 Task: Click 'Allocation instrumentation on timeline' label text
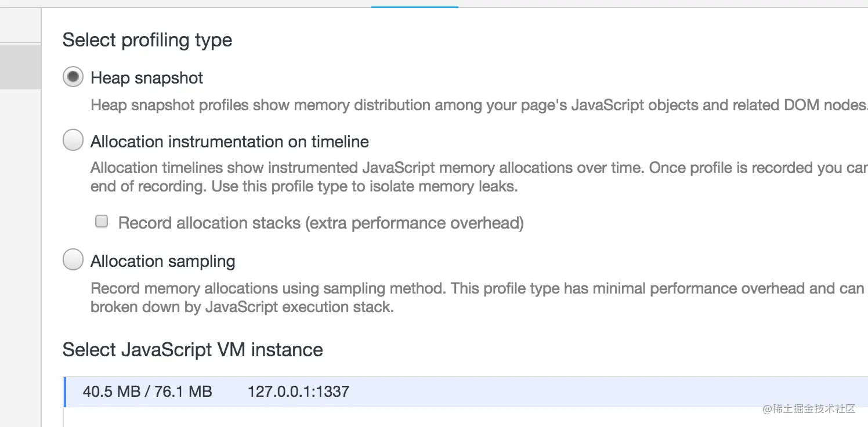(230, 142)
